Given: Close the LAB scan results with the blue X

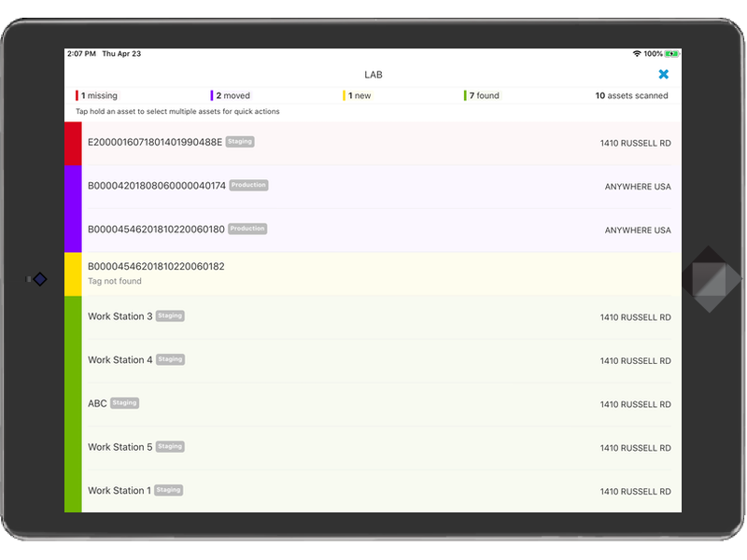Looking at the screenshot, I should [663, 75].
